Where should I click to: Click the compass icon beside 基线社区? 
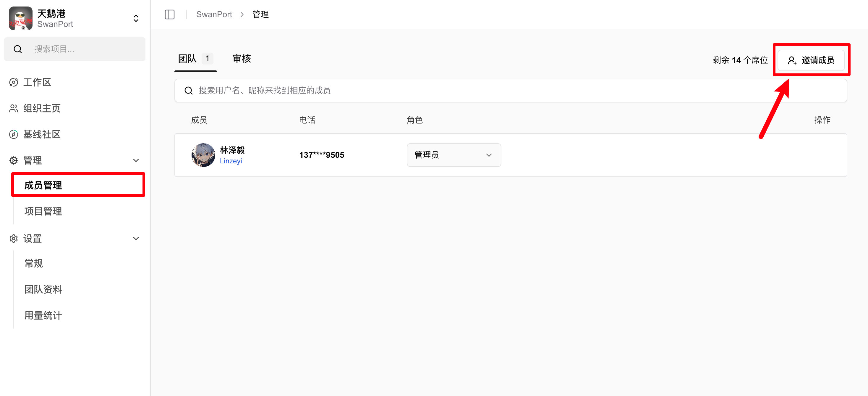pos(14,134)
